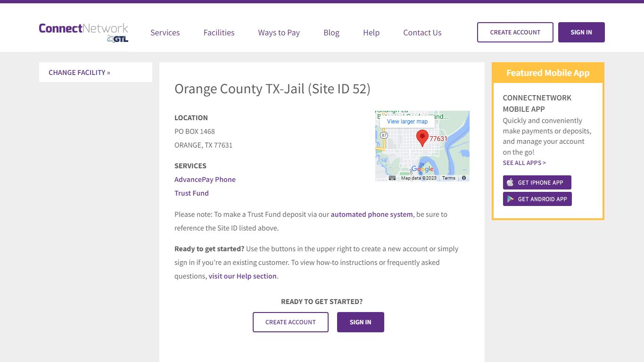Open map keyboard shortcuts icon

click(392, 178)
